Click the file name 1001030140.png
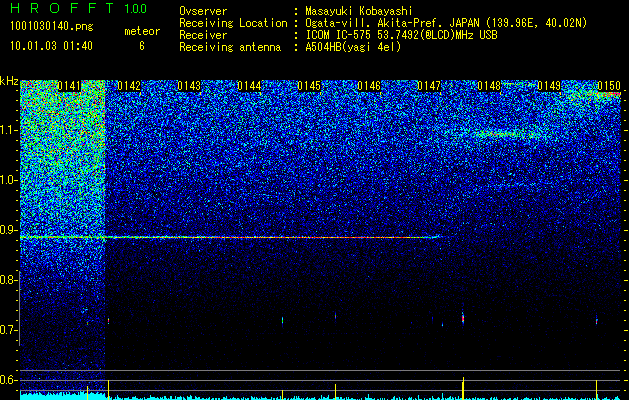Image resolution: width=629 pixels, height=400 pixels. [x=52, y=27]
